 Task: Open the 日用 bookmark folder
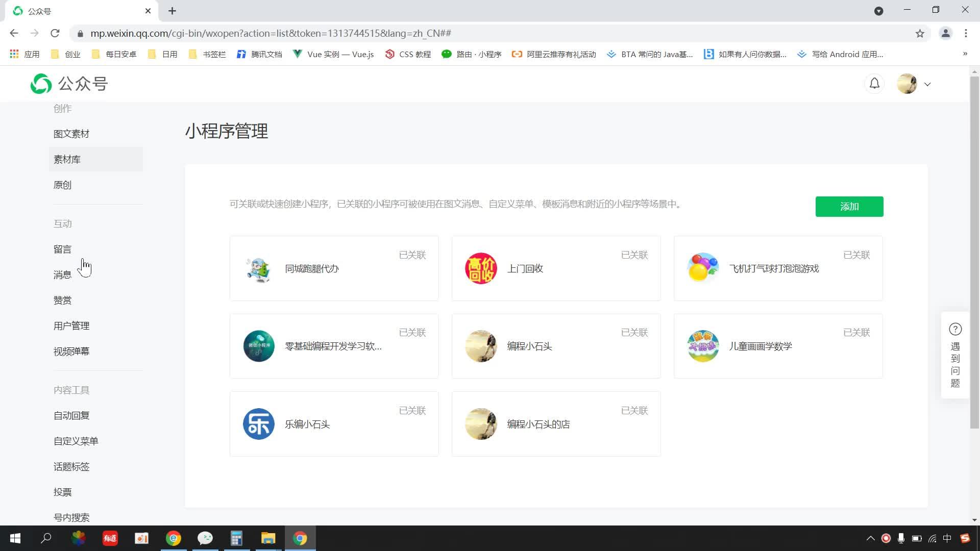pyautogui.click(x=162, y=54)
